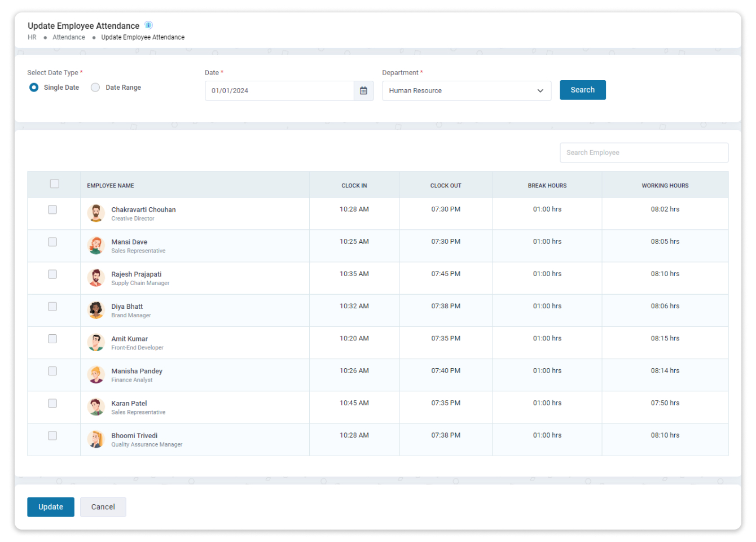The width and height of the screenshot is (756, 542).
Task: Open the Attendance breadcrumb link
Action: point(69,37)
